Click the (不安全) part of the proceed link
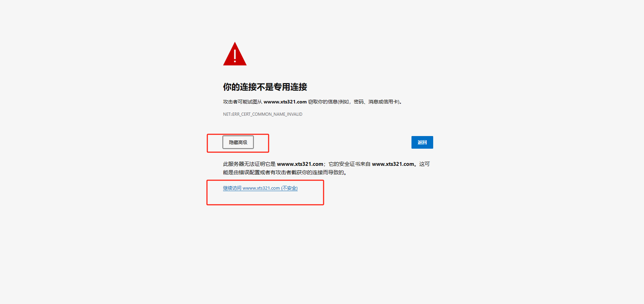This screenshot has height=304, width=644. click(x=289, y=188)
